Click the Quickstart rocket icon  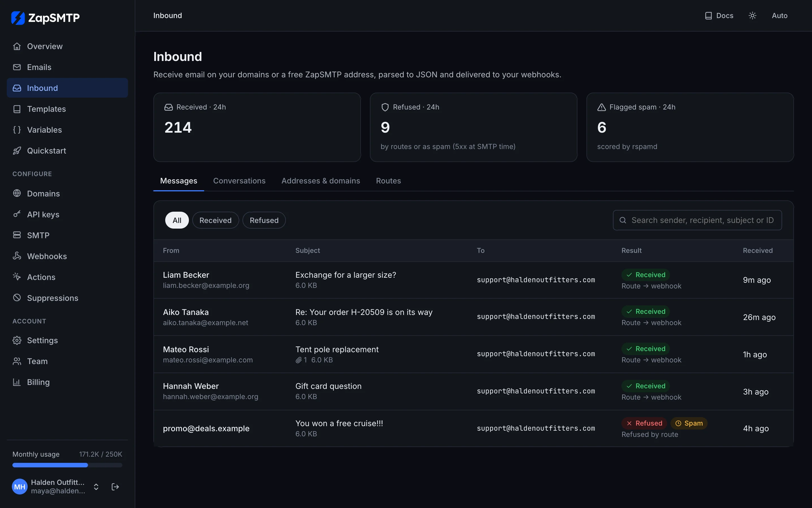tap(17, 150)
